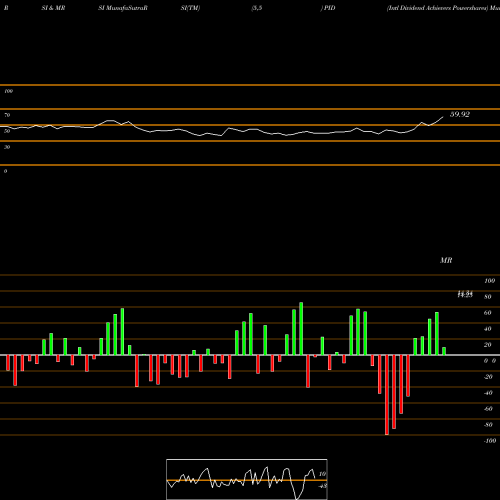500x500 pixels.
Task: Click the 50 level label on RSI axis
Action: [x=7, y=131]
